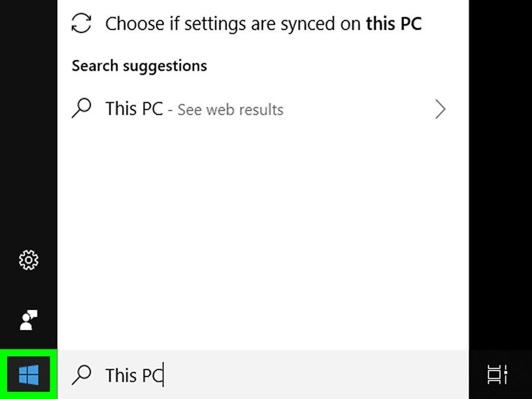Click the magnifier icon beside the web suggestion
The height and width of the screenshot is (399, 532).
pyautogui.click(x=82, y=109)
